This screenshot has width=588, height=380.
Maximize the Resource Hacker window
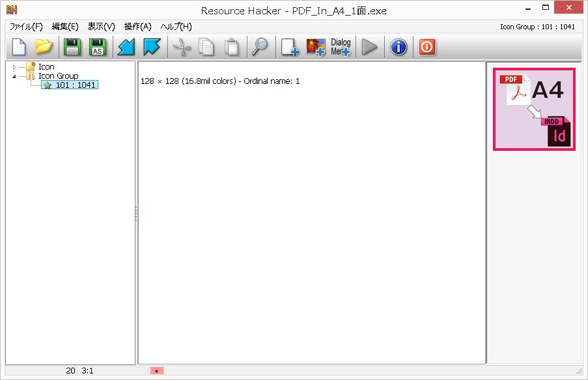(x=546, y=8)
